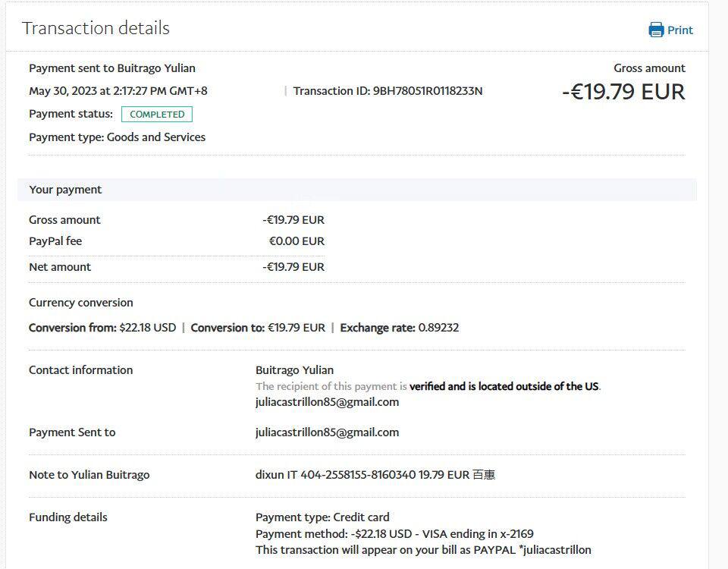Click the Exchange rate 0.89232 value

(437, 328)
